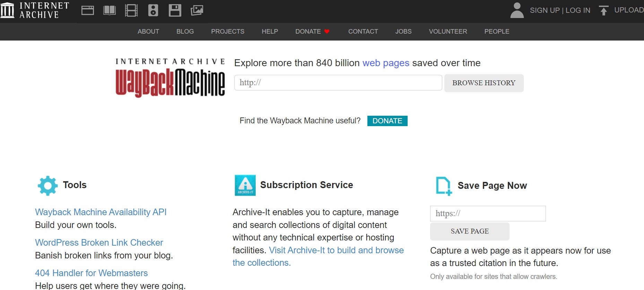644x290 pixels.
Task: Open the VOLUNTEER navigation link
Action: tap(448, 32)
